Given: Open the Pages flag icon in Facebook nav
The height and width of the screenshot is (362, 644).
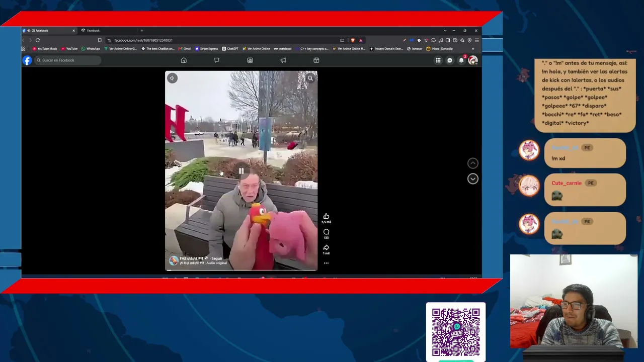Looking at the screenshot, I should click(x=217, y=60).
